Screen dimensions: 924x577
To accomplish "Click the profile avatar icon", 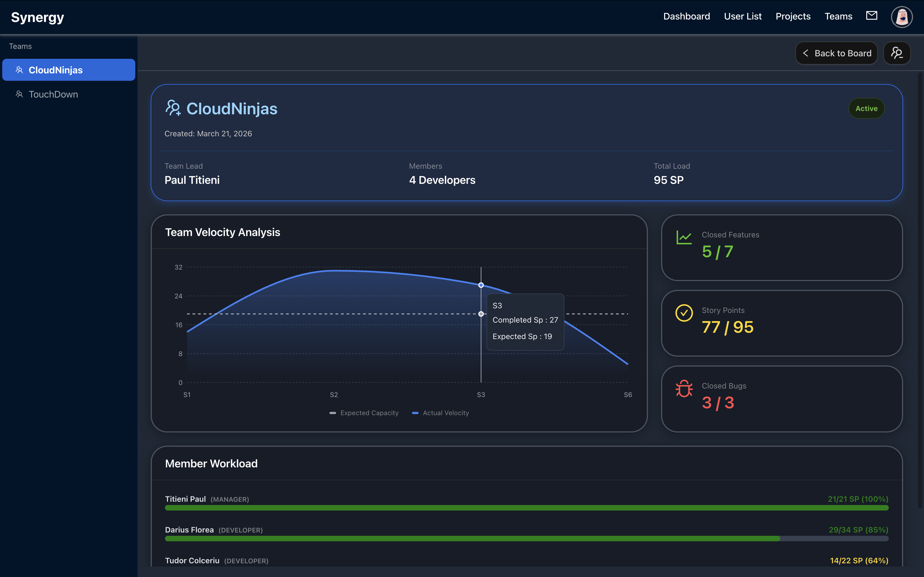I will click(901, 17).
